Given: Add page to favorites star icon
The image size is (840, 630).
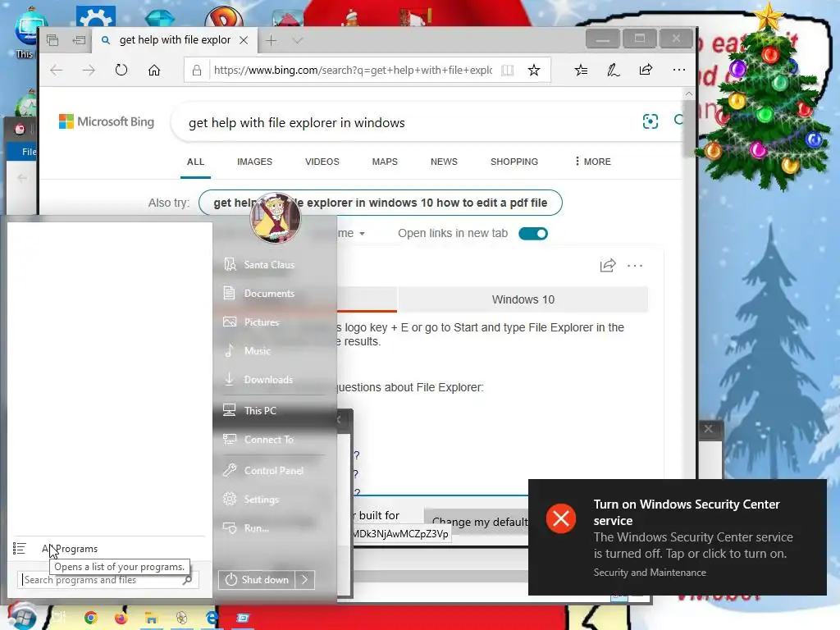Looking at the screenshot, I should click(x=533, y=71).
